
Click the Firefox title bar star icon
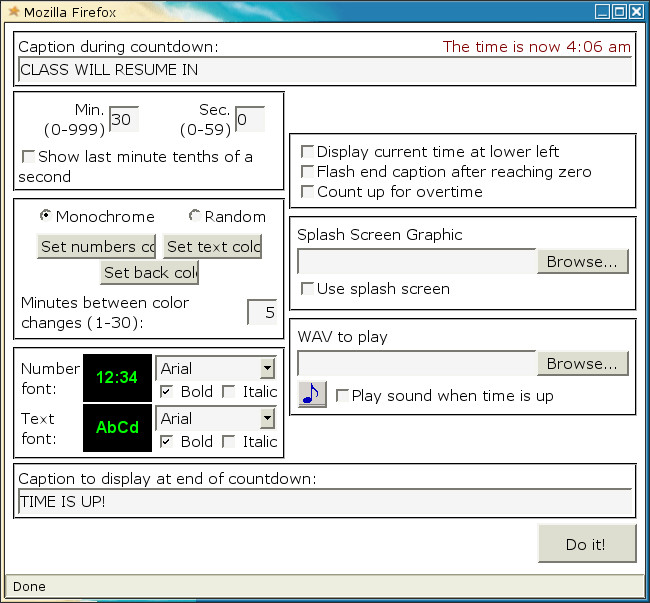click(13, 11)
